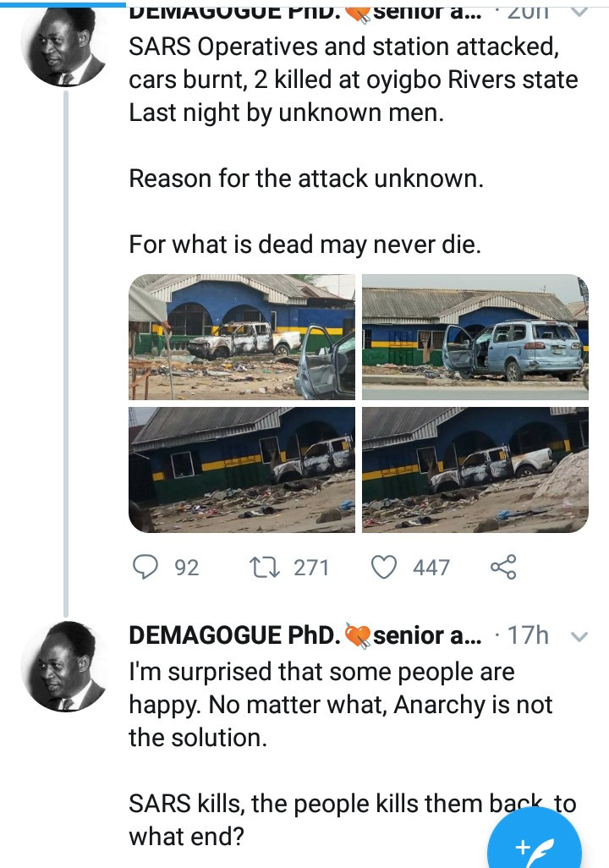The width and height of the screenshot is (609, 868).
Task: Expand options chevron on the top tweet
Action: tap(580, 12)
